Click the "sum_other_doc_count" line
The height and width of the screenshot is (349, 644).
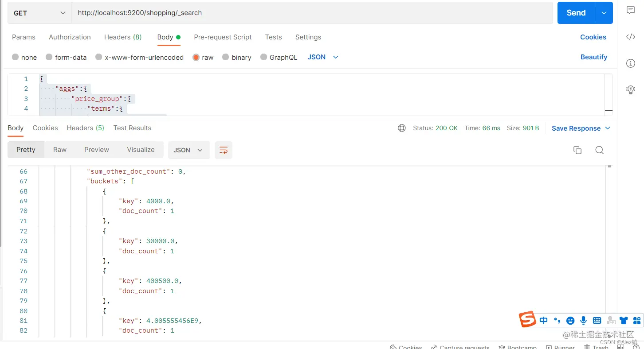pyautogui.click(x=136, y=171)
